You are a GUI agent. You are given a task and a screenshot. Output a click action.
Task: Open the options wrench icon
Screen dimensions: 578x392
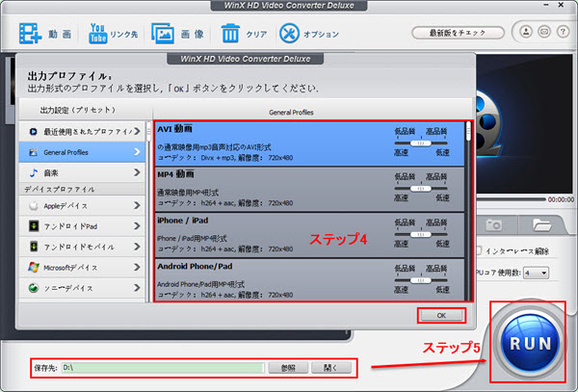click(289, 34)
